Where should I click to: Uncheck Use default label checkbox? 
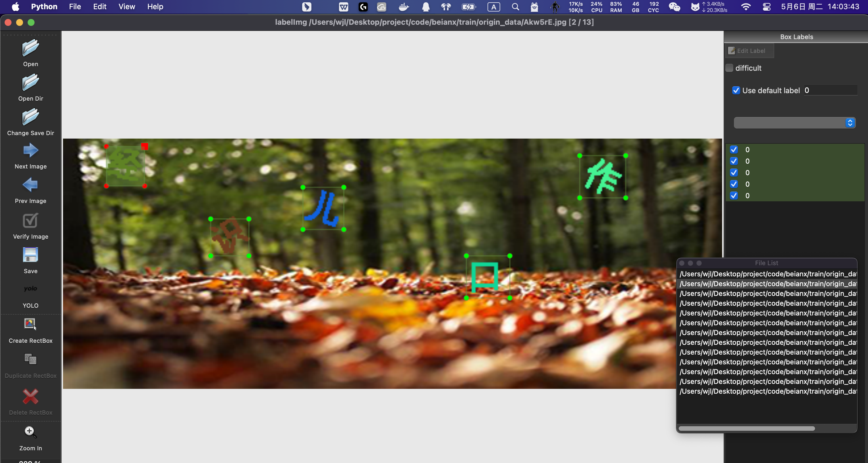pyautogui.click(x=736, y=90)
